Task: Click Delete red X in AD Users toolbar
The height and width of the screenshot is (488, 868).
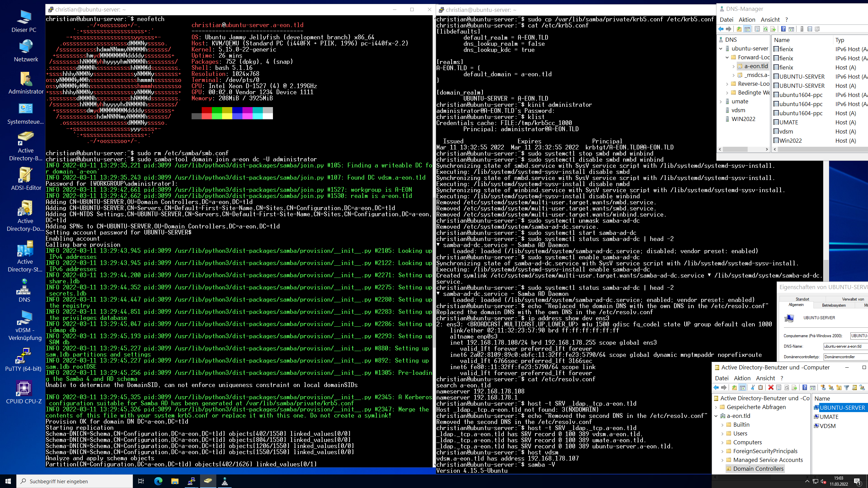Action: point(771,387)
